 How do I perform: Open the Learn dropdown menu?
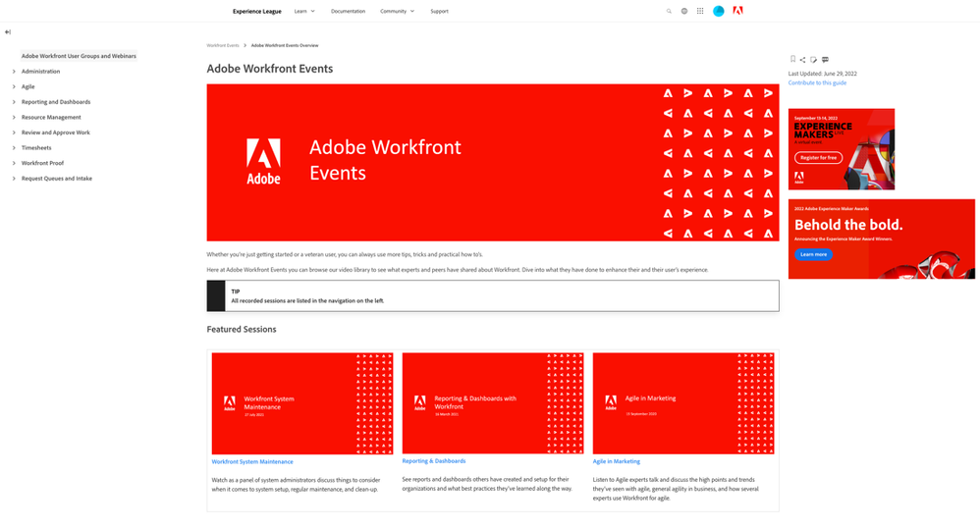304,12
